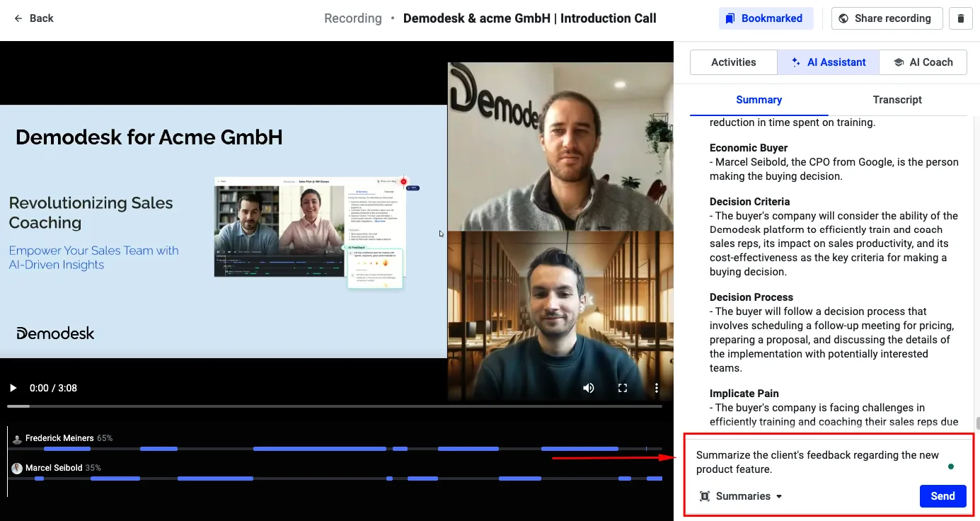Click the graduation cap icon on AI Coach

pyautogui.click(x=899, y=62)
